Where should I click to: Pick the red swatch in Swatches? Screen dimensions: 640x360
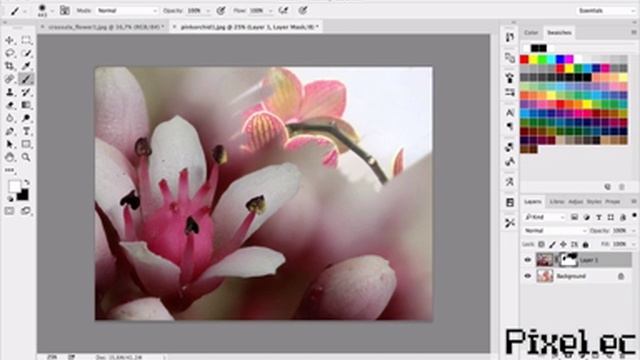(524, 60)
